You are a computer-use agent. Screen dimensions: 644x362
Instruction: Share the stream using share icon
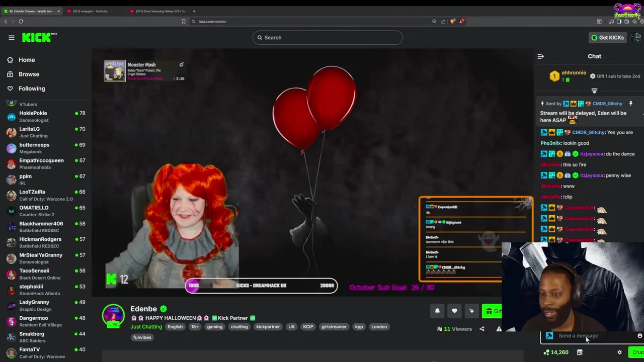click(481, 329)
